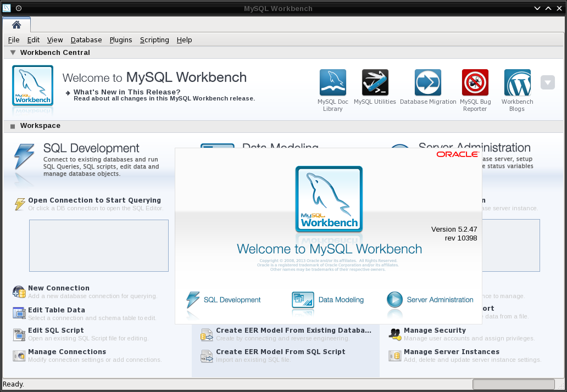The image size is (567, 392).
Task: Click the Version 5.2.47 text on splash
Action: 454,229
